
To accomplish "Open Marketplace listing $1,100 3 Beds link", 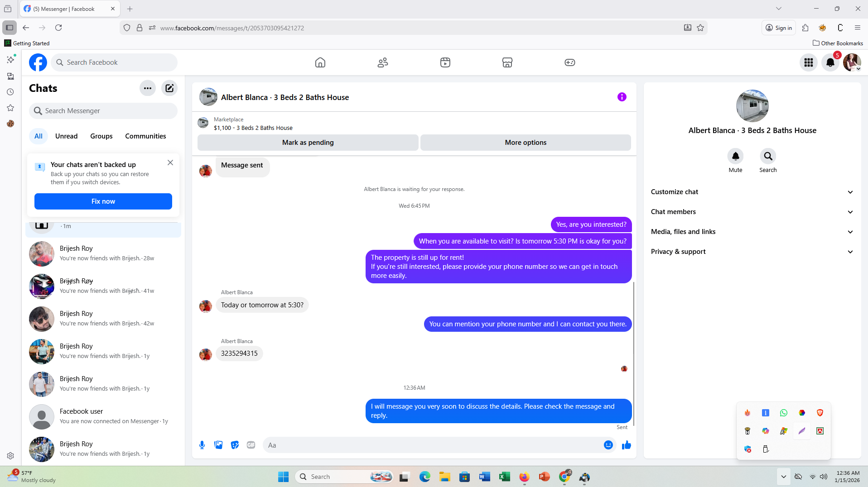I will click(x=253, y=128).
